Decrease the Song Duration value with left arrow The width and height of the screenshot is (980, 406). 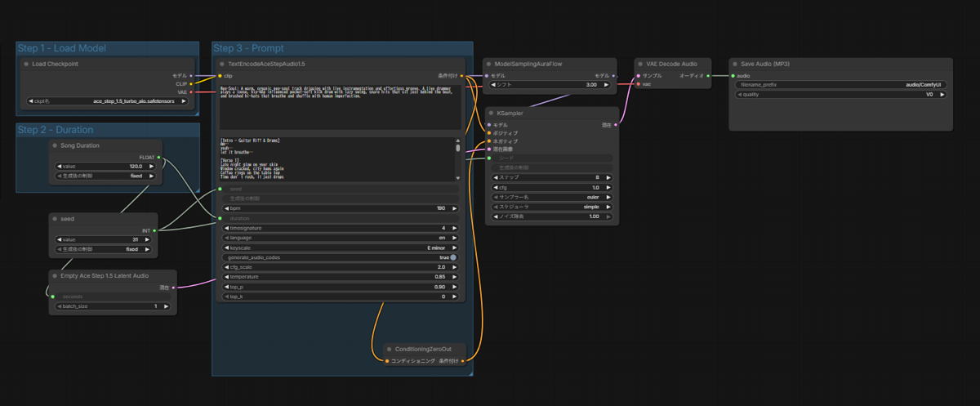59,166
